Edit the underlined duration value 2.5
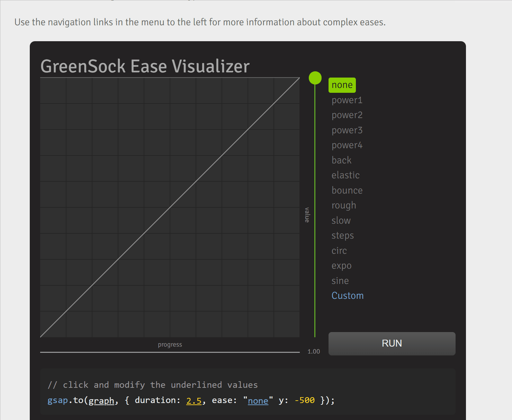 [194, 401]
